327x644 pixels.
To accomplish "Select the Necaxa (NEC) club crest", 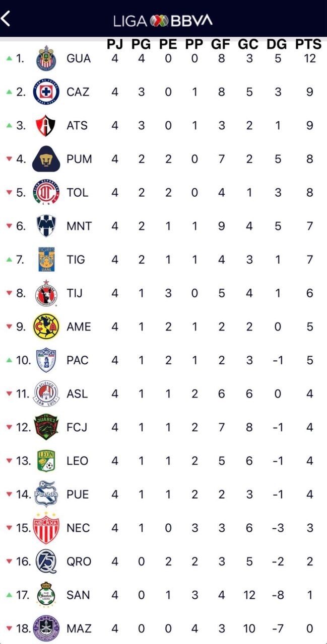I will pos(45,528).
